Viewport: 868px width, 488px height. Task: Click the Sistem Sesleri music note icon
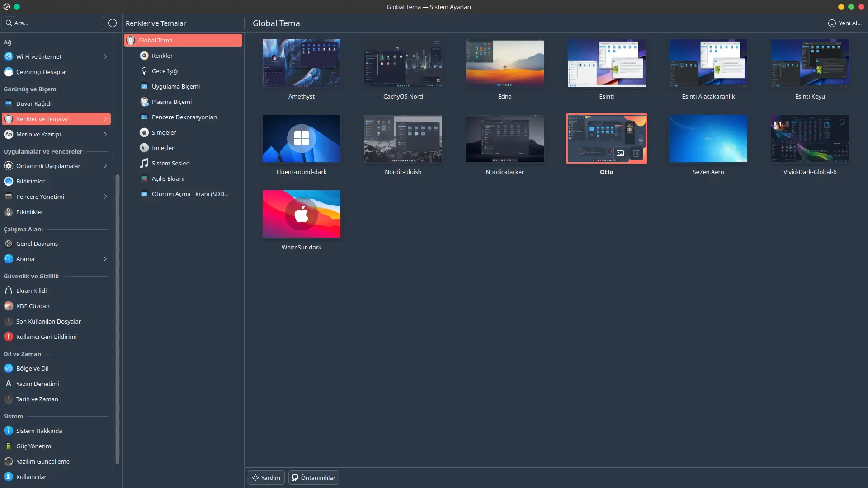(x=144, y=163)
